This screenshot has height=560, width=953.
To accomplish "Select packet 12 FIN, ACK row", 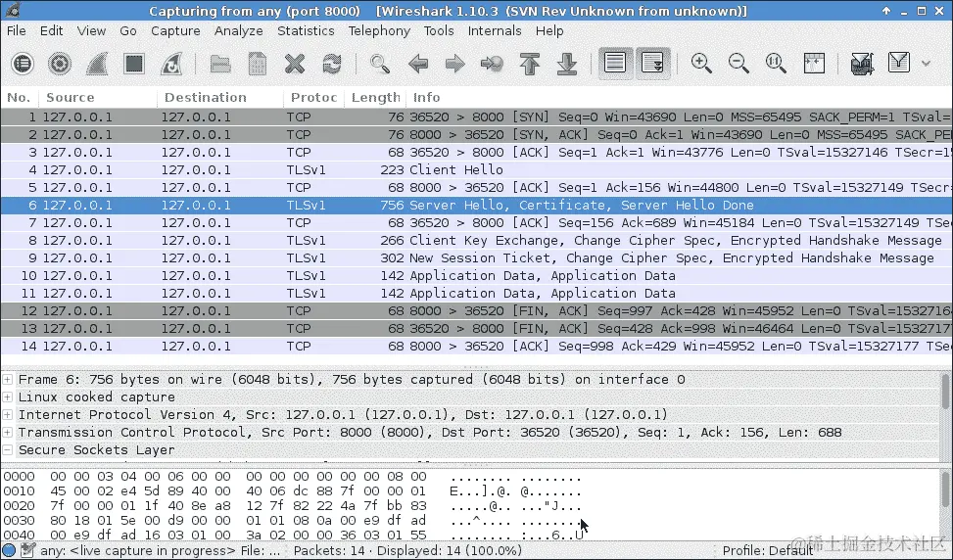I will (x=476, y=311).
